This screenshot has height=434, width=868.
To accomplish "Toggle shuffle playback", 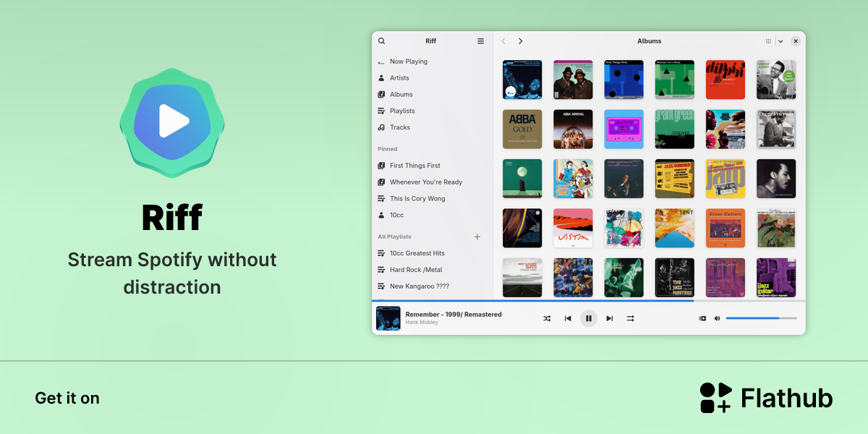I will (x=547, y=318).
